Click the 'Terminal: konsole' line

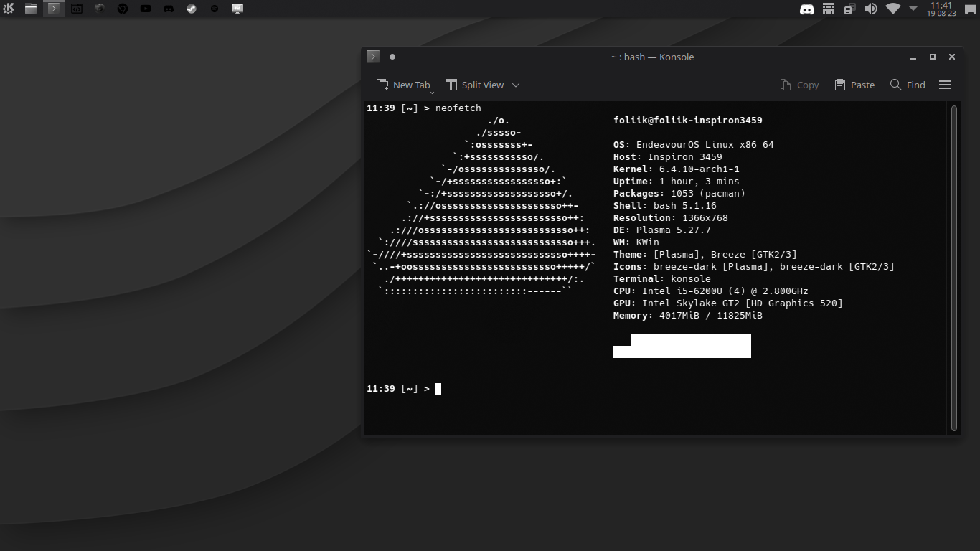[x=662, y=279]
